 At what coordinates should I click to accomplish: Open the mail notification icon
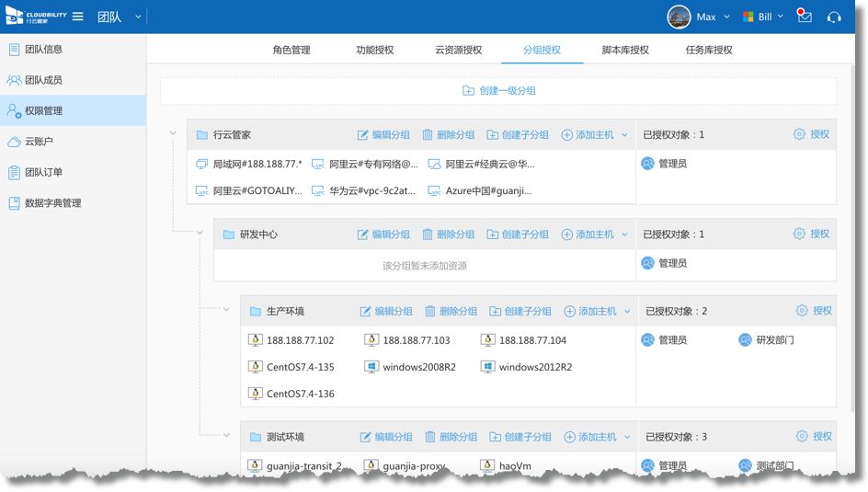coord(805,17)
